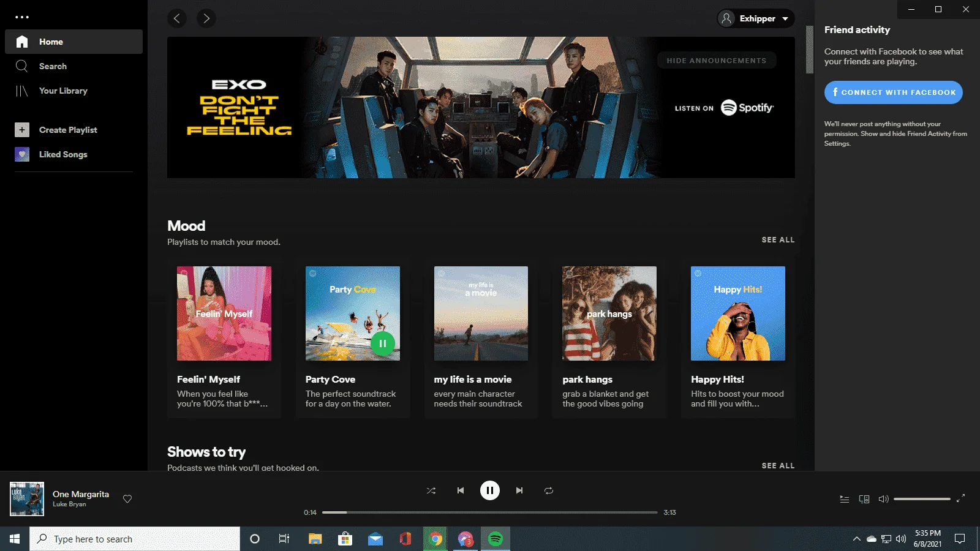
Task: Open the One Margarita song title
Action: (x=81, y=494)
